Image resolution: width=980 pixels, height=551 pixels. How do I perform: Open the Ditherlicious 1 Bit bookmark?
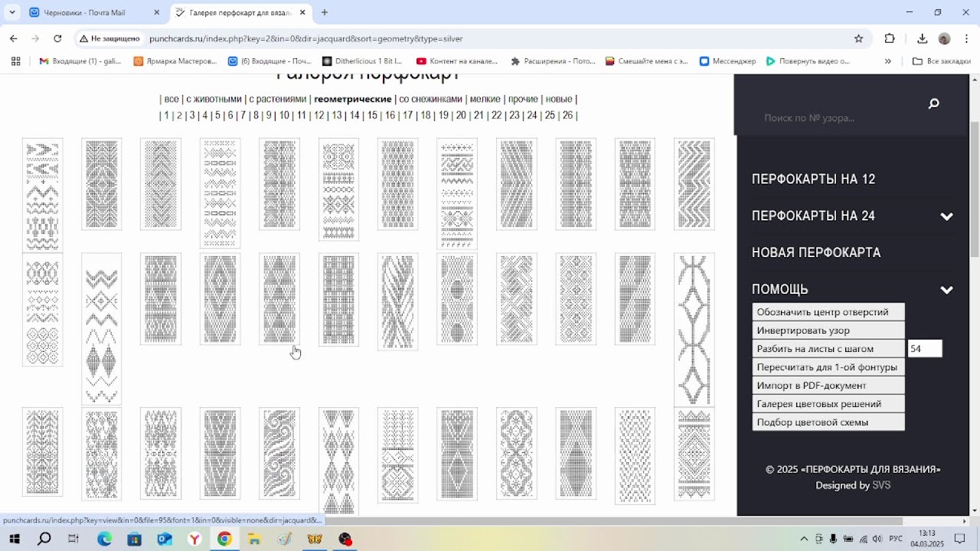tap(362, 61)
